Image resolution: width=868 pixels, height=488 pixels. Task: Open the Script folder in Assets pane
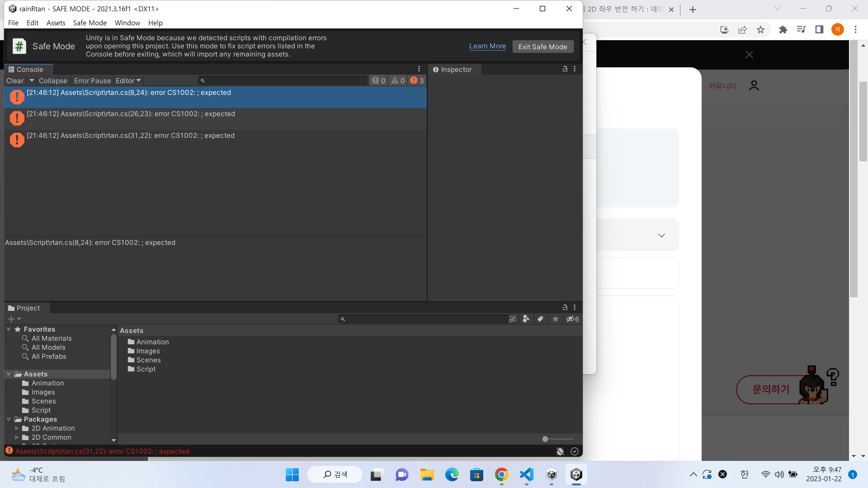(146, 369)
